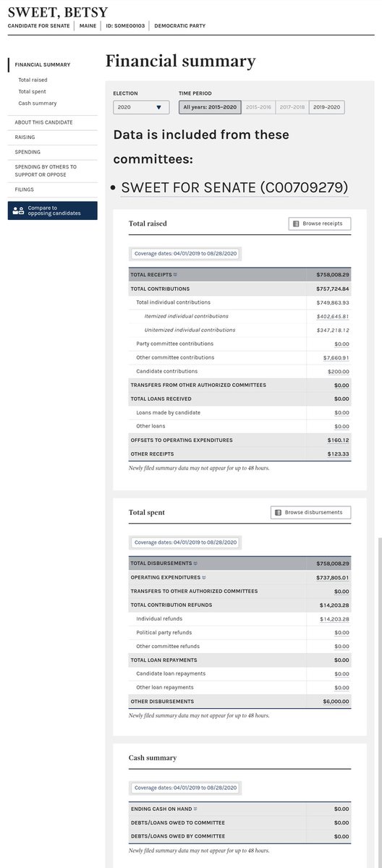The image size is (382, 868).
Task: Click Browse disbursements button
Action: (311, 512)
